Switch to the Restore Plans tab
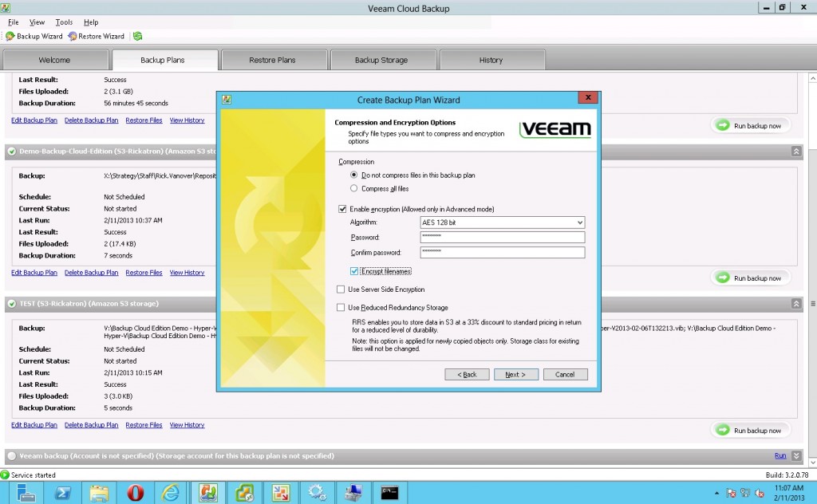 coord(273,60)
